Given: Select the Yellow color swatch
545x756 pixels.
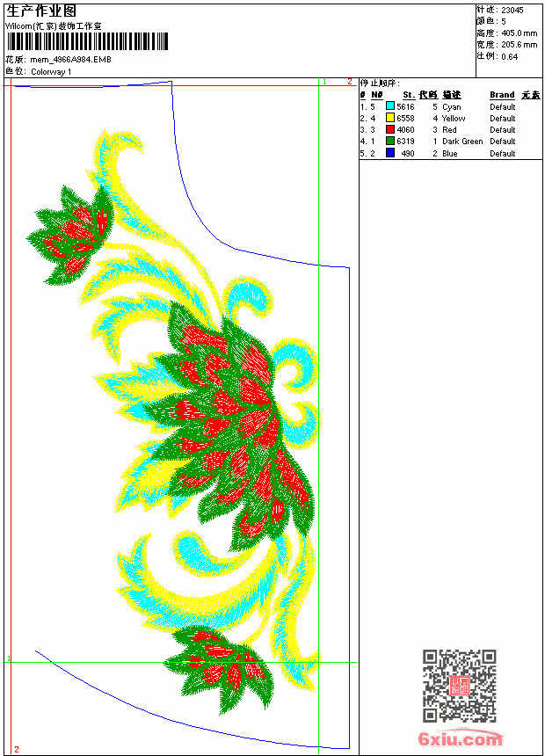Looking at the screenshot, I should pos(390,118).
